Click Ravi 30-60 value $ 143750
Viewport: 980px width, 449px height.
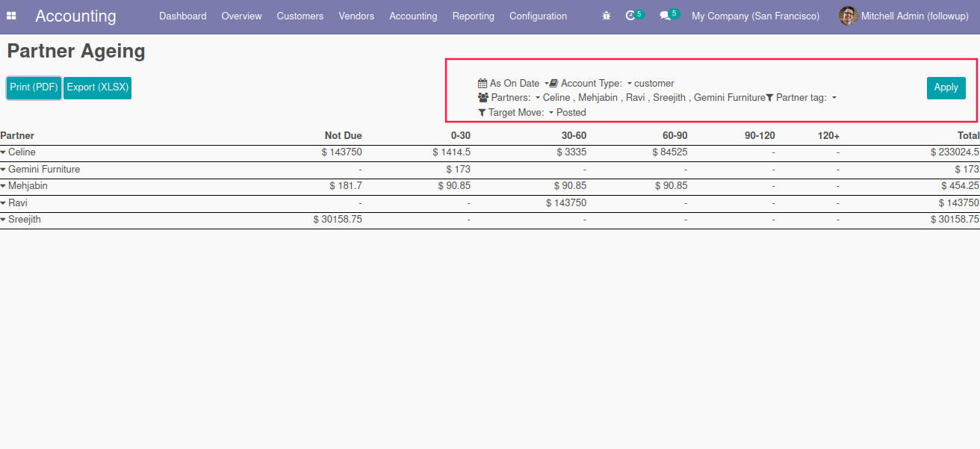(566, 203)
